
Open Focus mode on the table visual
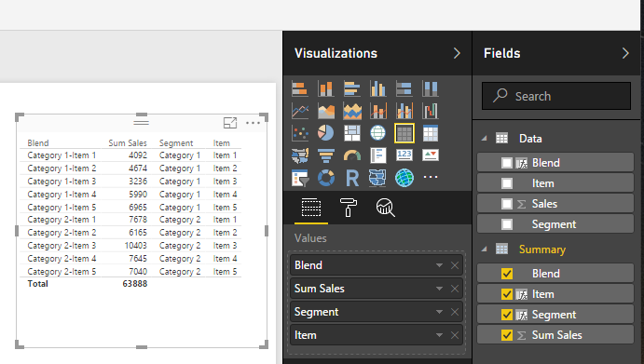coord(230,122)
